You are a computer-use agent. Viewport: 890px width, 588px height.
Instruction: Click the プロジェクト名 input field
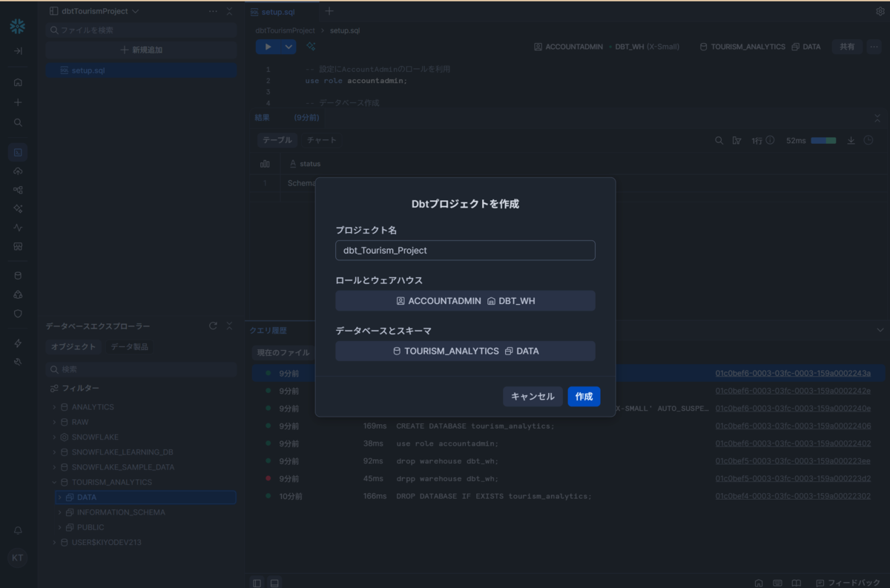(465, 251)
